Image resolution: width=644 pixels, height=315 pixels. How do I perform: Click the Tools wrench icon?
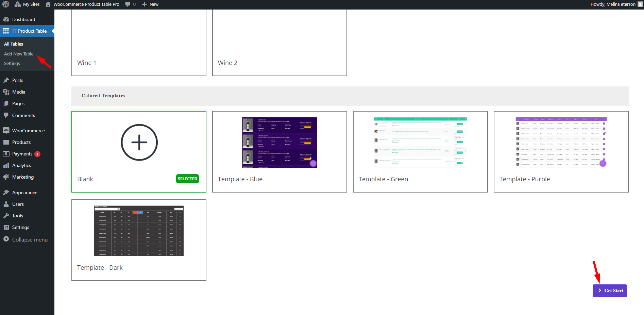[6, 216]
